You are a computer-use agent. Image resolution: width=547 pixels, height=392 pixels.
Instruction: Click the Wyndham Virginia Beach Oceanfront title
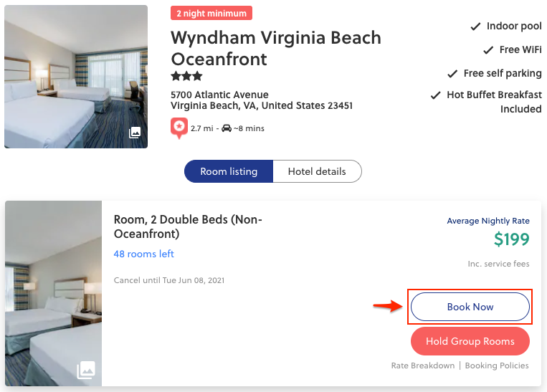point(276,47)
